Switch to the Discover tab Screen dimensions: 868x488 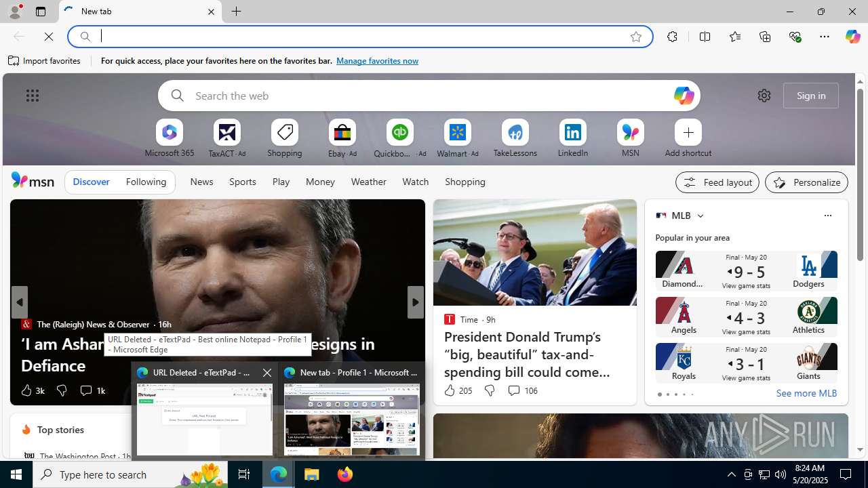click(91, 182)
